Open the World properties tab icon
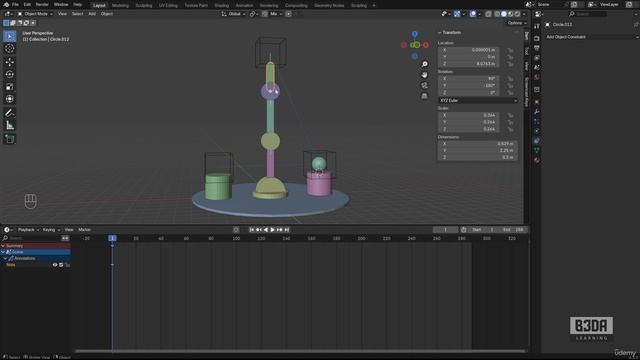This screenshot has height=360, width=640. (x=537, y=77)
